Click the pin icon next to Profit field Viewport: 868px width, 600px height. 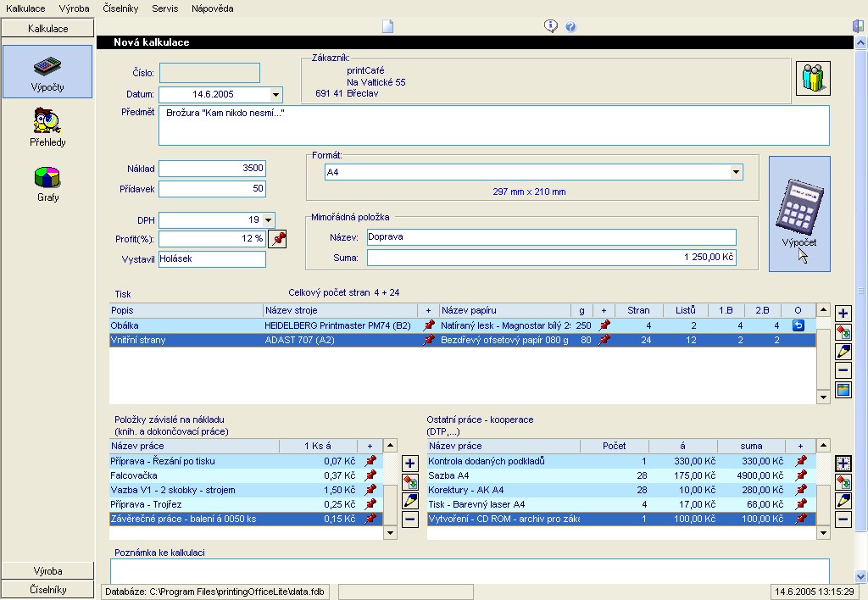coord(277,239)
